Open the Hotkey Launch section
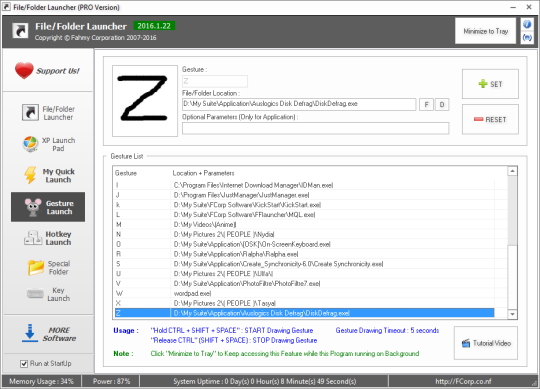540x389 pixels. [x=49, y=238]
